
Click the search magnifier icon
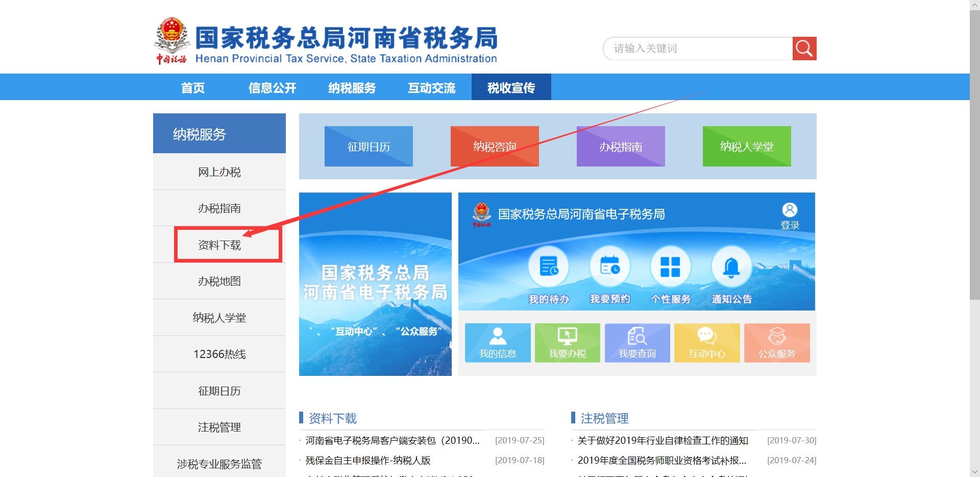(x=804, y=48)
